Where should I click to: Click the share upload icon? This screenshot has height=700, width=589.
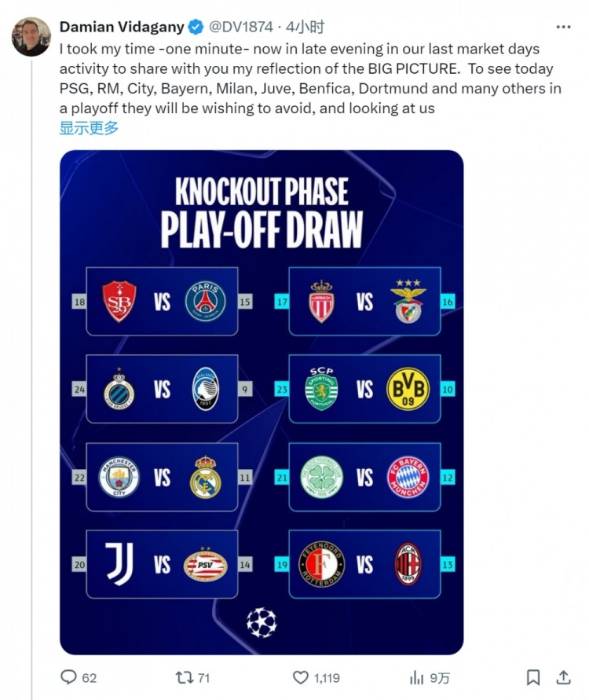point(563,676)
